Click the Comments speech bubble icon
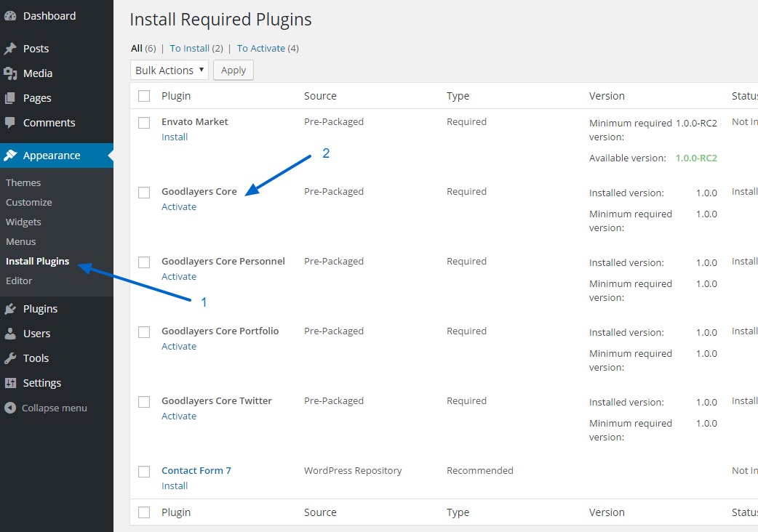The image size is (758, 532). coord(10,123)
